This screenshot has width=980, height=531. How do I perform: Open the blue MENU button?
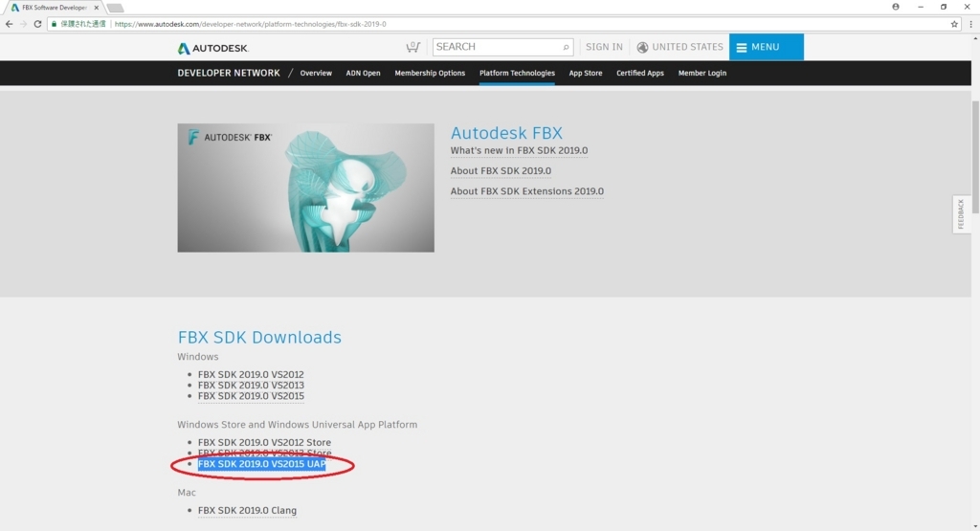tap(767, 47)
